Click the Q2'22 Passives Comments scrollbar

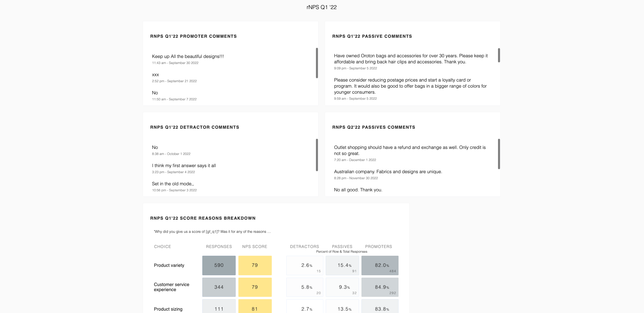click(499, 154)
